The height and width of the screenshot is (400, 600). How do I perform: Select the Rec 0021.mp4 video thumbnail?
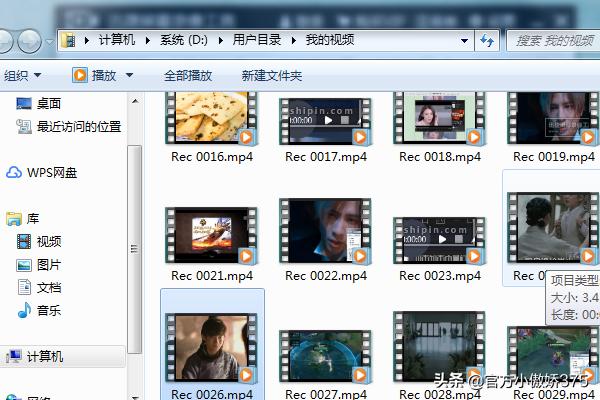(211, 235)
